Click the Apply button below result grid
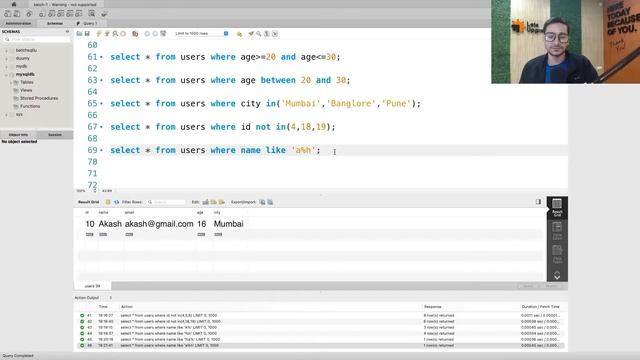The height and width of the screenshot is (360, 640). coord(527,286)
